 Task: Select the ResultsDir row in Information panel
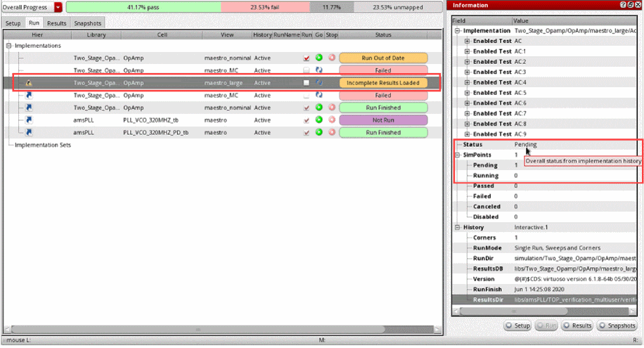point(545,299)
